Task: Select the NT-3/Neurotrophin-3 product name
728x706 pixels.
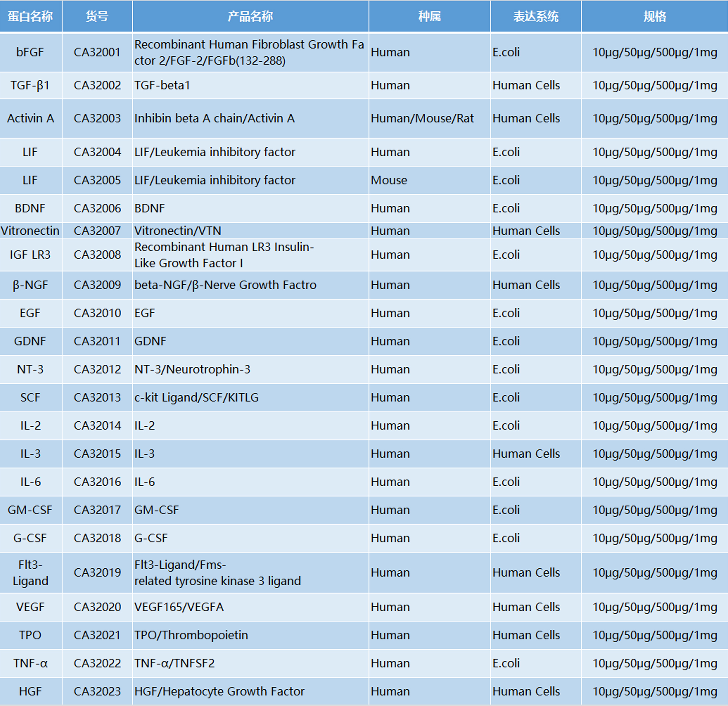Action: pyautogui.click(x=250, y=370)
